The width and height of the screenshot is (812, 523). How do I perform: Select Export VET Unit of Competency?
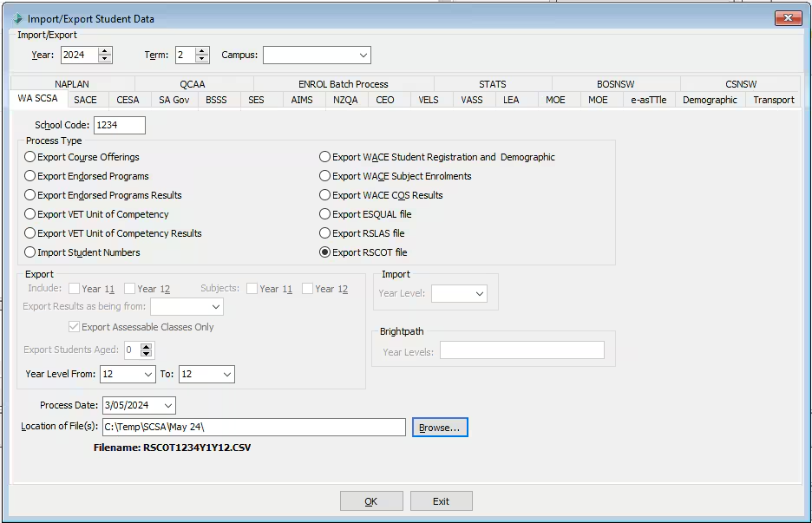point(29,214)
